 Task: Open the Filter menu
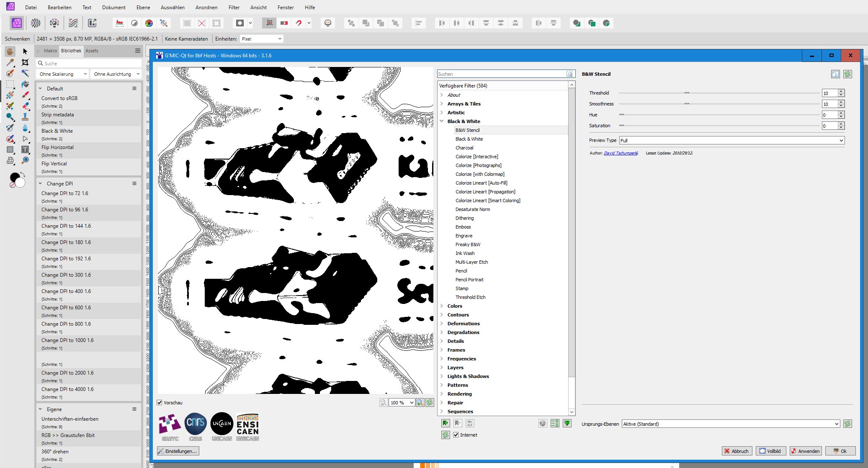[234, 7]
